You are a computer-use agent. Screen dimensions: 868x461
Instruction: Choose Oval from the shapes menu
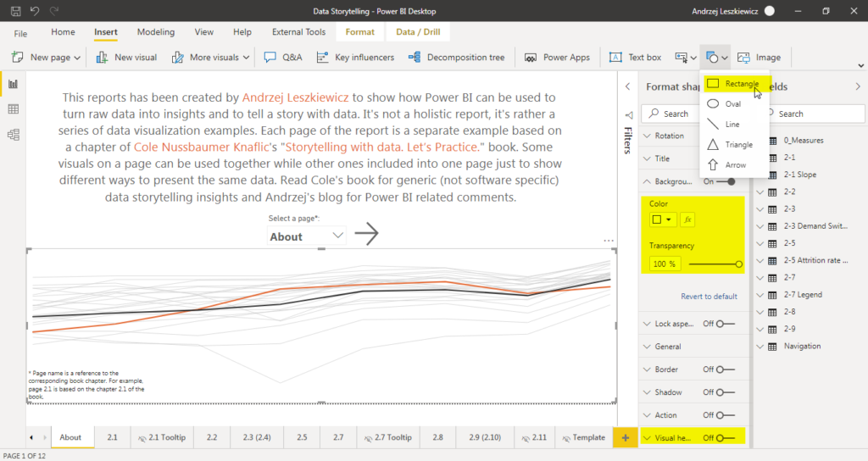pos(733,103)
